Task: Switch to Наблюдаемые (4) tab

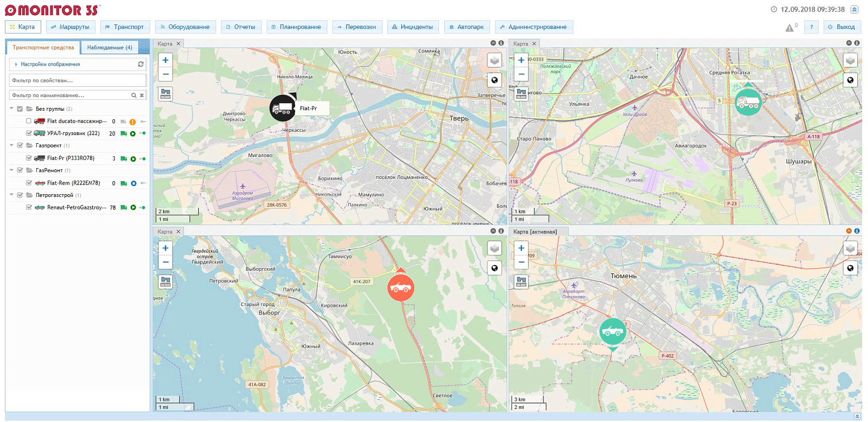Action: tap(110, 48)
